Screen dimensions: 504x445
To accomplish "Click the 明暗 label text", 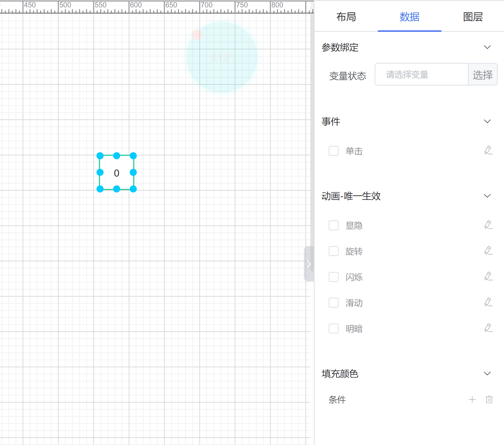I will click(354, 329).
